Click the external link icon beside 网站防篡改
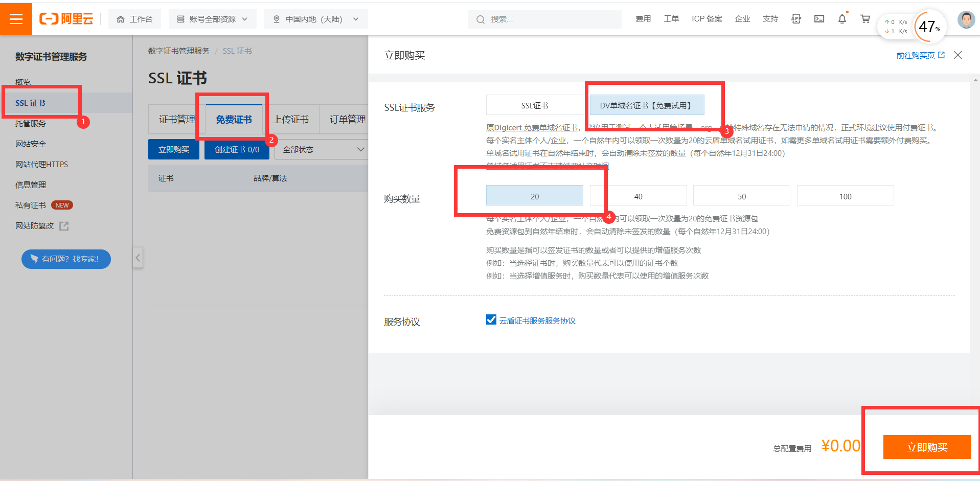The width and height of the screenshot is (980, 481). click(64, 226)
